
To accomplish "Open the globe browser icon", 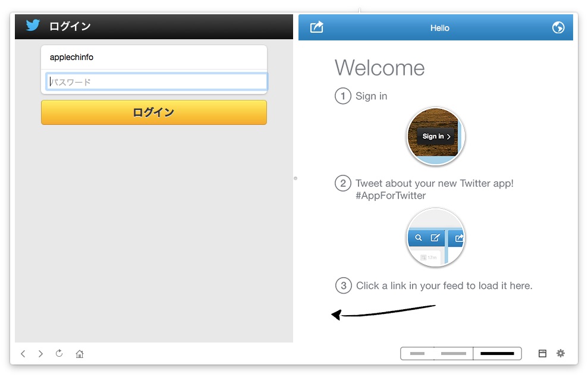I will [558, 27].
